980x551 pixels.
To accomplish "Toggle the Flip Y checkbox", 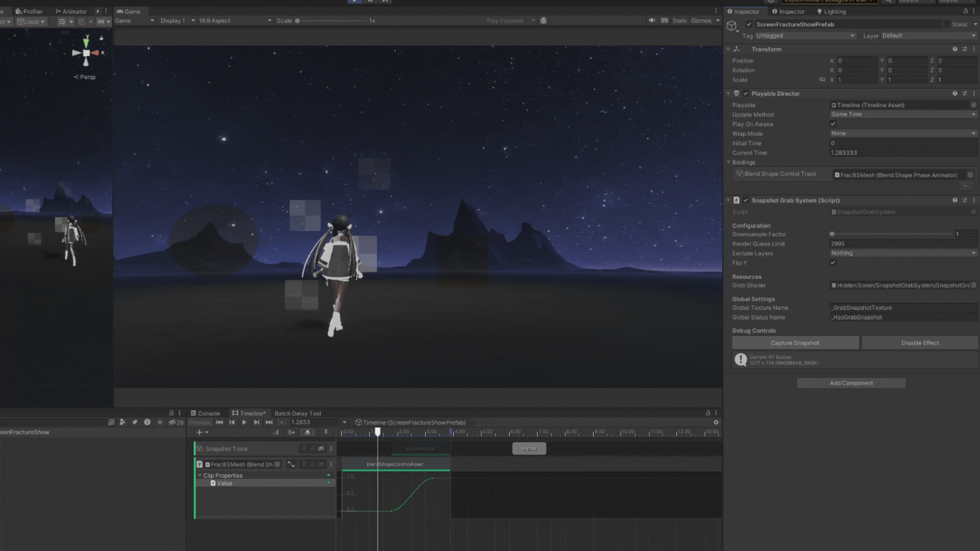I will [x=833, y=263].
